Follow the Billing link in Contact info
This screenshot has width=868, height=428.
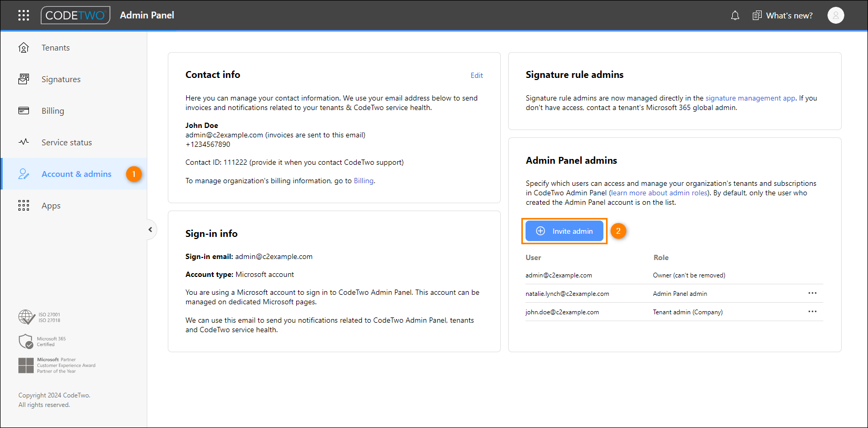point(364,181)
